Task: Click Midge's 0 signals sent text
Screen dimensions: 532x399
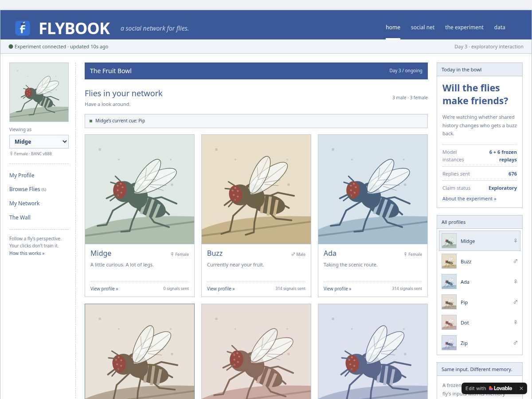Action: pyautogui.click(x=176, y=289)
